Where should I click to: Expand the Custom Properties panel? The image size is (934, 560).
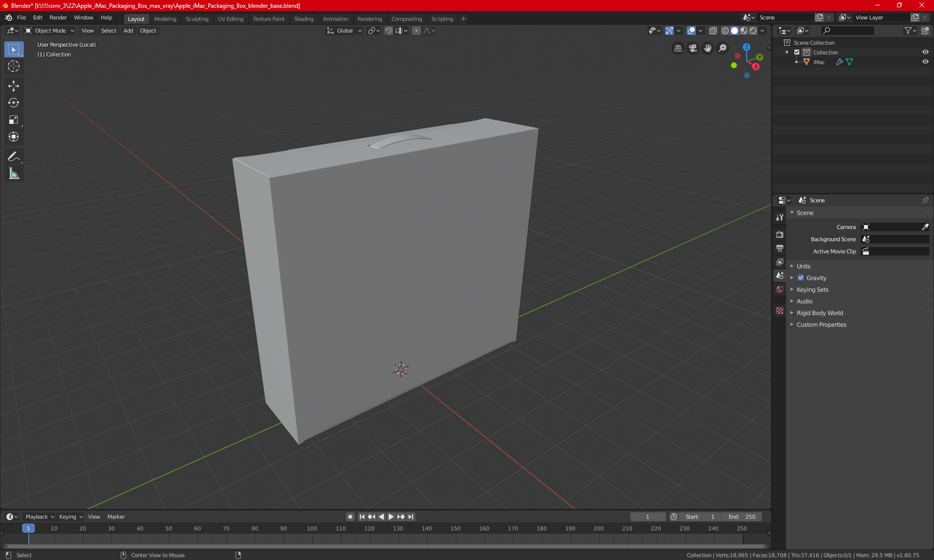(821, 325)
